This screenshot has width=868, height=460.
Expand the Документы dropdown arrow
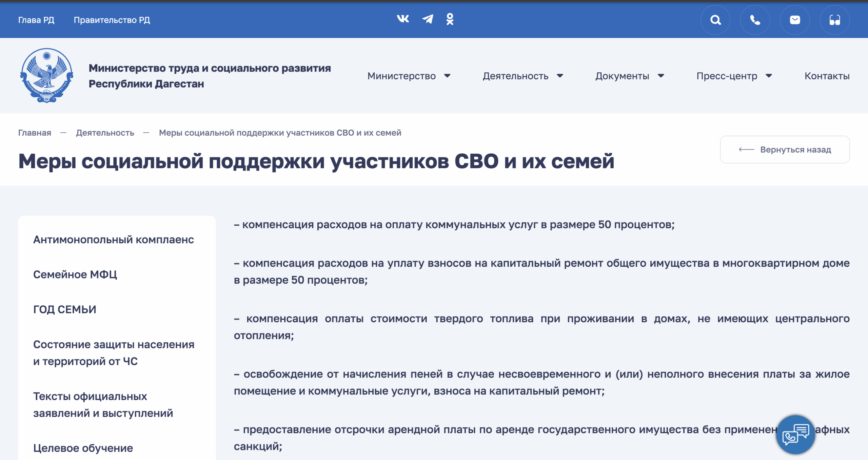[661, 76]
